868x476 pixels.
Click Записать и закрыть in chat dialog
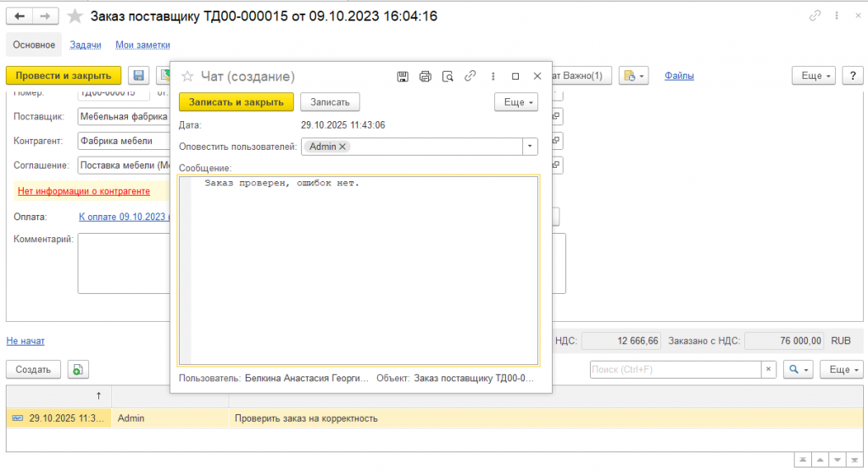236,102
